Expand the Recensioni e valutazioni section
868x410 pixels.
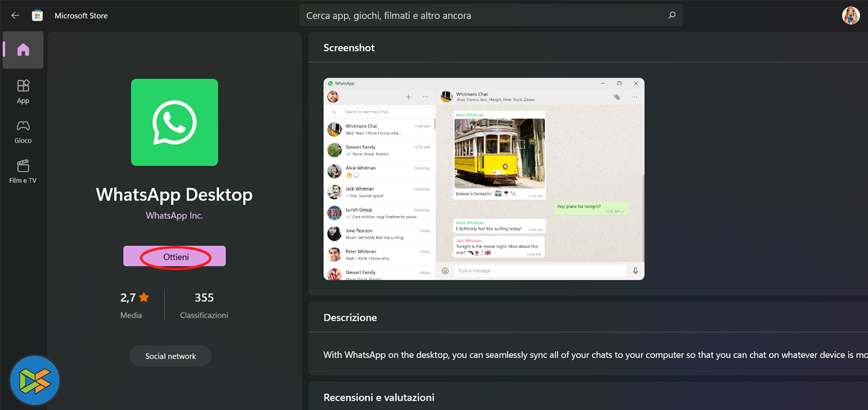point(379,397)
